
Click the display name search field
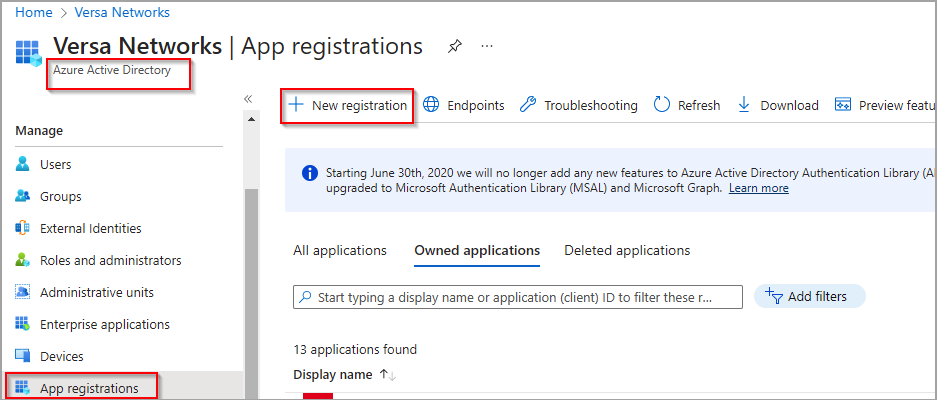pos(518,297)
